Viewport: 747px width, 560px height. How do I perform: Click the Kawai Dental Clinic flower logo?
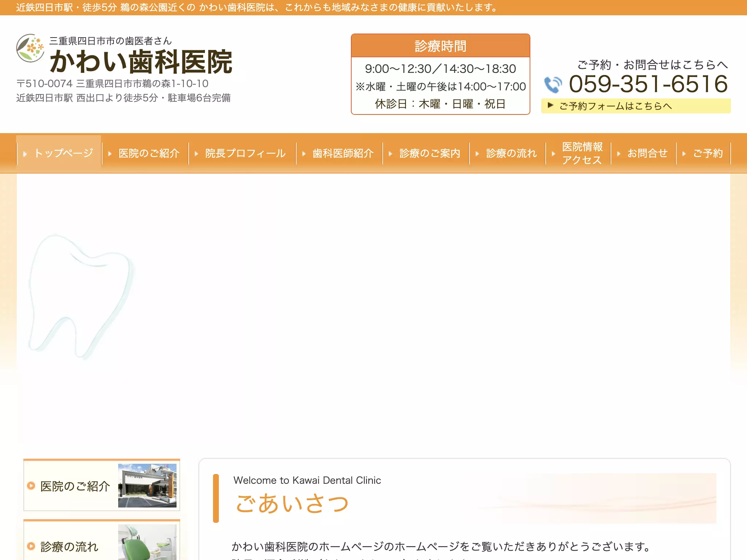point(30,48)
